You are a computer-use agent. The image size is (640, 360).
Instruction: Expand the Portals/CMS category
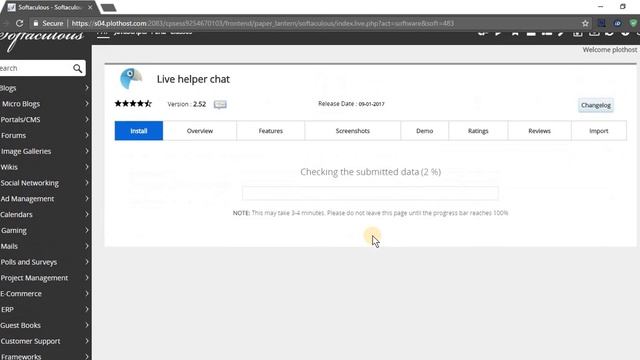click(x=87, y=120)
